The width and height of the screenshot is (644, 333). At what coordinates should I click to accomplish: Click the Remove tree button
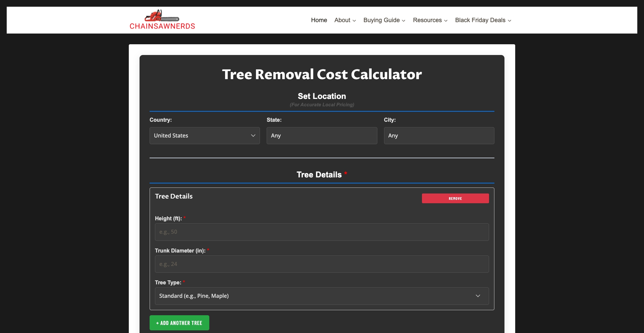tap(455, 198)
